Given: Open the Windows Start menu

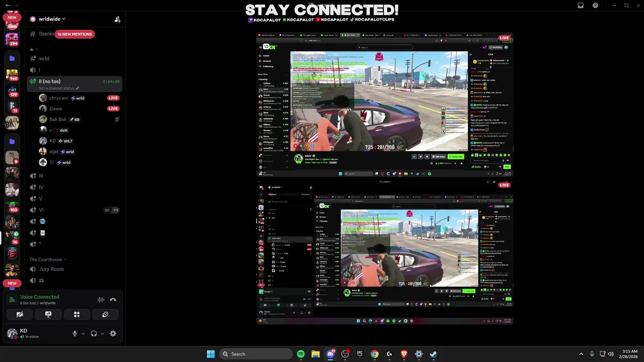Looking at the screenshot, I should (x=211, y=354).
